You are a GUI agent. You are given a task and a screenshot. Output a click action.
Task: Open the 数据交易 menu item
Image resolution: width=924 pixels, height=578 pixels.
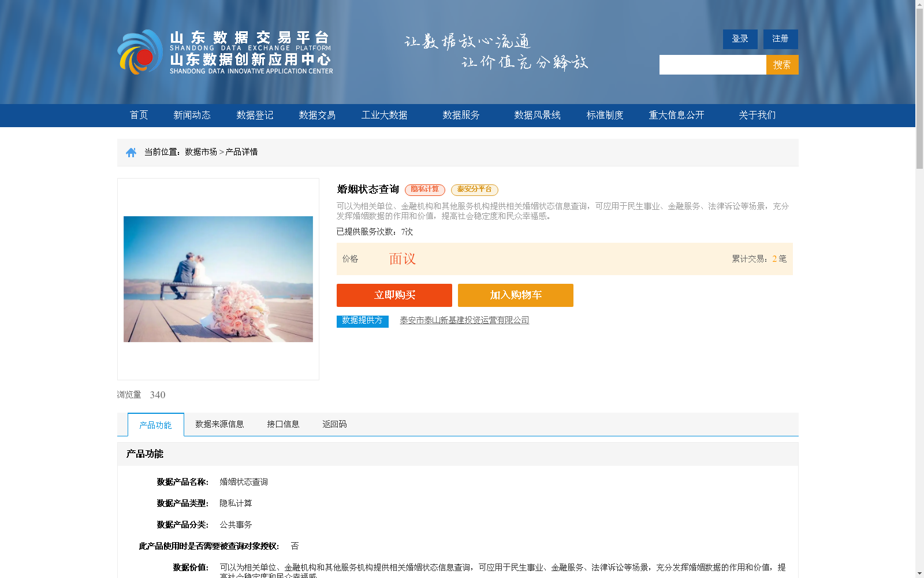(x=317, y=115)
